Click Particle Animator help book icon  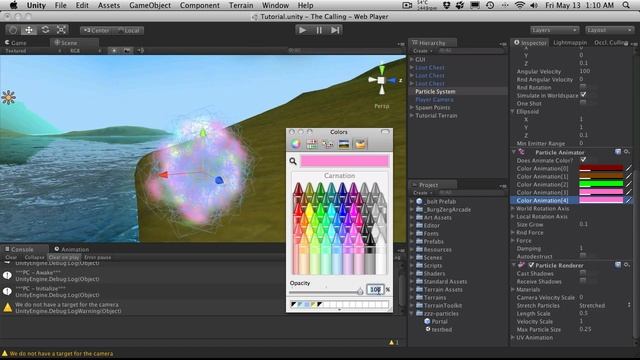(x=618, y=152)
